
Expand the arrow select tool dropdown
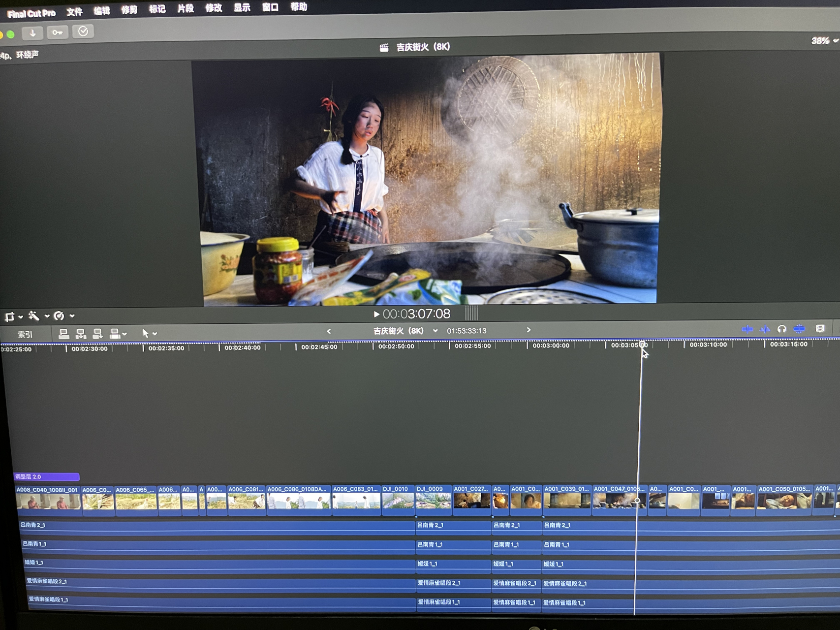click(x=149, y=334)
